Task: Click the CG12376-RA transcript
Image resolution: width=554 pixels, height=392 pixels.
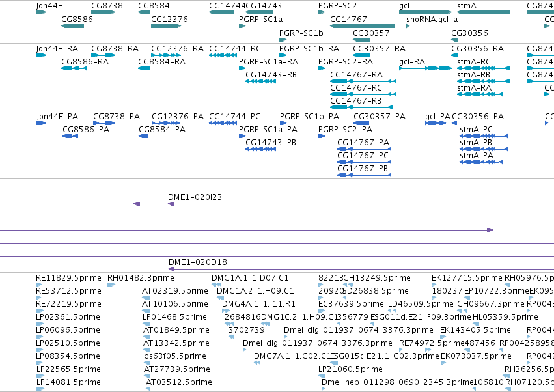Action: point(166,55)
